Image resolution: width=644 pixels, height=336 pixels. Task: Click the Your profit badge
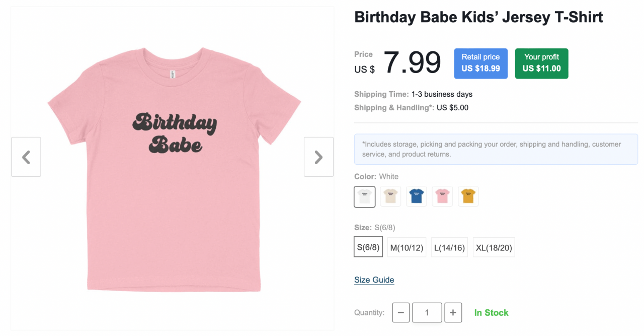[541, 63]
